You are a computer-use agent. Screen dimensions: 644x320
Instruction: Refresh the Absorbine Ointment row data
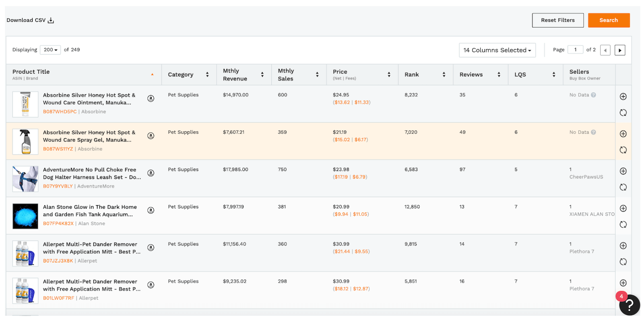pos(623,112)
